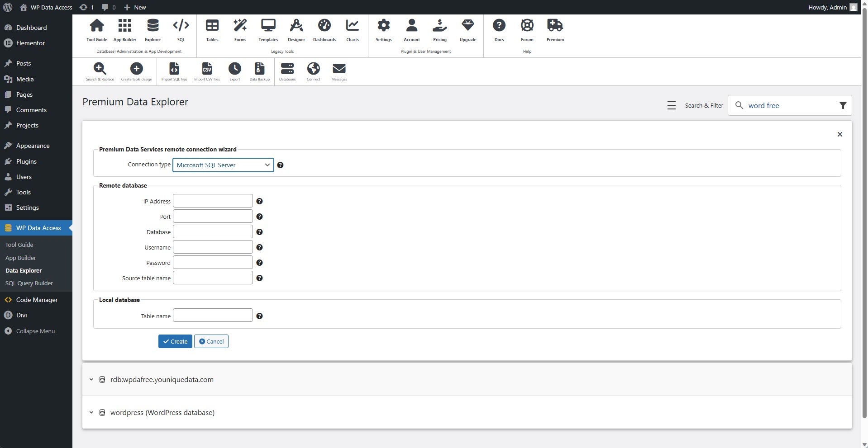The height and width of the screenshot is (448, 868).
Task: Expand the wordpress (WordPress database) entry
Action: pyautogui.click(x=91, y=413)
